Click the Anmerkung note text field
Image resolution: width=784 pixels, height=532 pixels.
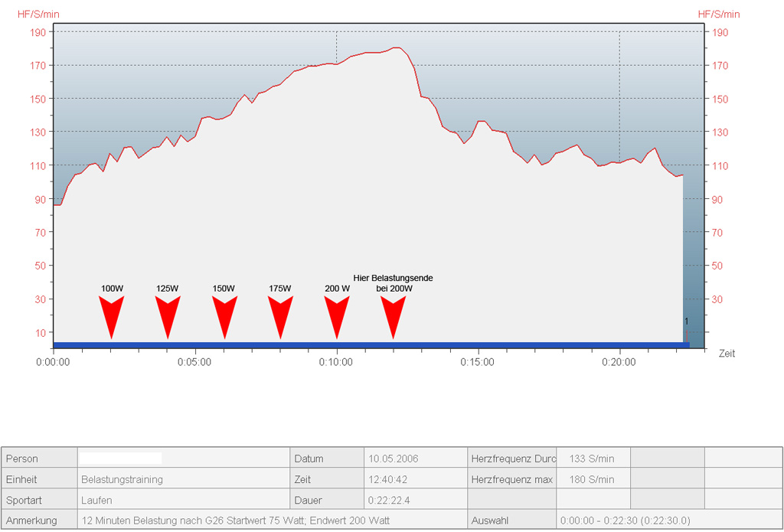coord(236,521)
